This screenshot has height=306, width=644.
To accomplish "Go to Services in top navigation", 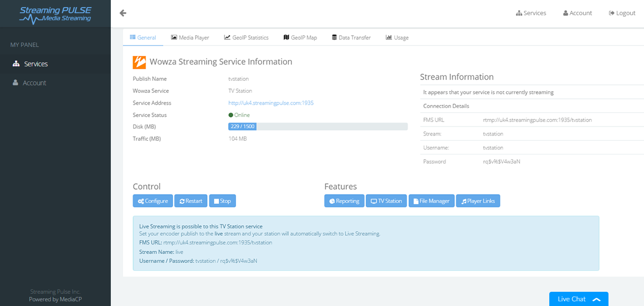I will tap(531, 13).
